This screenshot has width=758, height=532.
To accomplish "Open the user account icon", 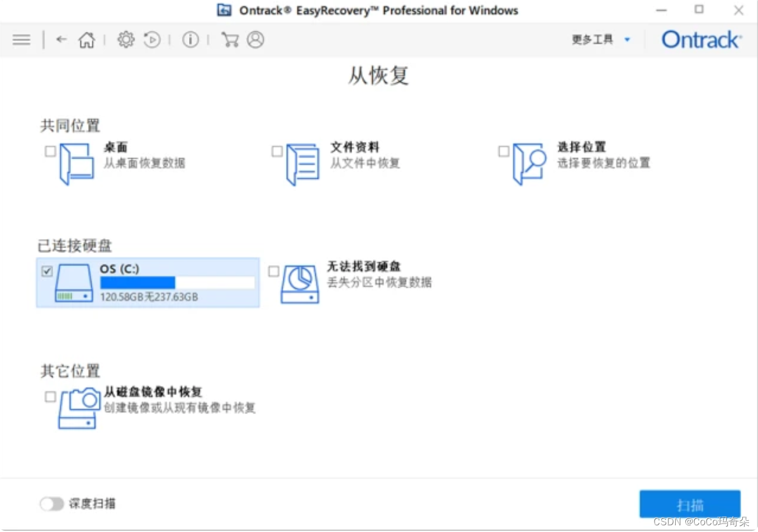I will pyautogui.click(x=255, y=40).
